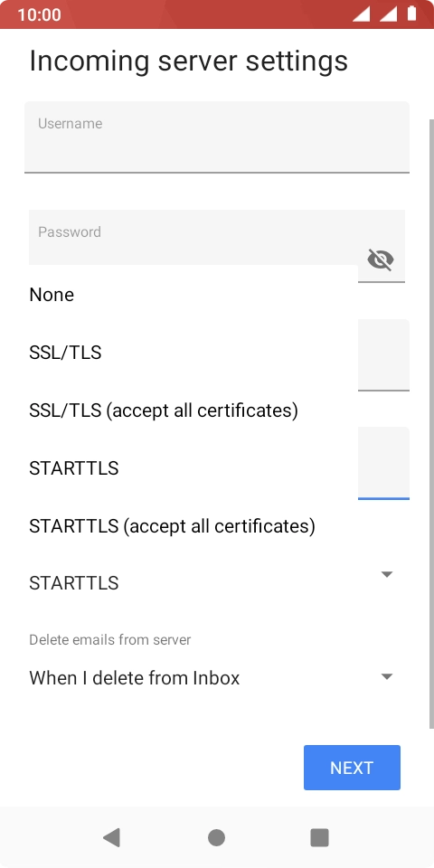
Task: Tap the Android home circle icon
Action: click(216, 837)
